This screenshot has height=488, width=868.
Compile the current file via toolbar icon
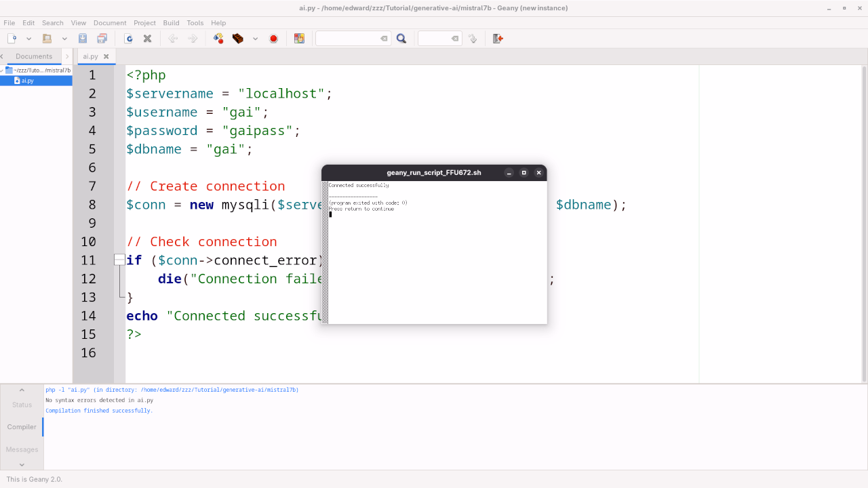[x=218, y=39]
